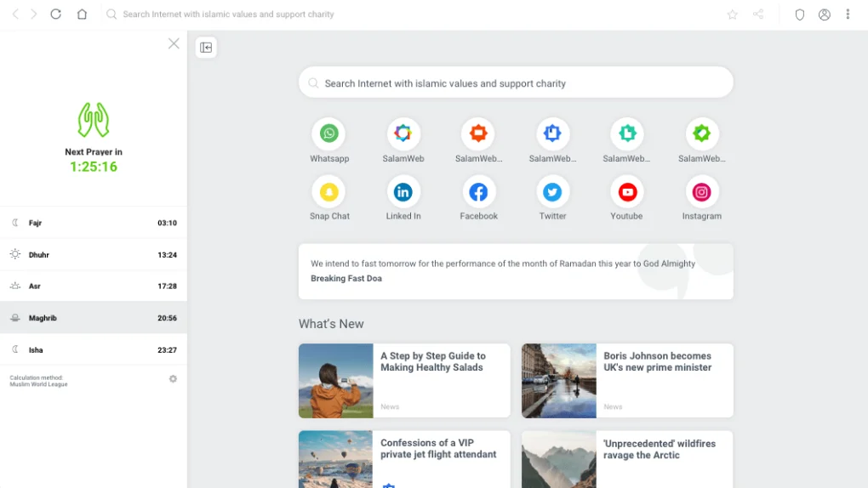Screen dimensions: 868x488
Task: Open the Youtube shortcut icon
Action: click(x=627, y=192)
